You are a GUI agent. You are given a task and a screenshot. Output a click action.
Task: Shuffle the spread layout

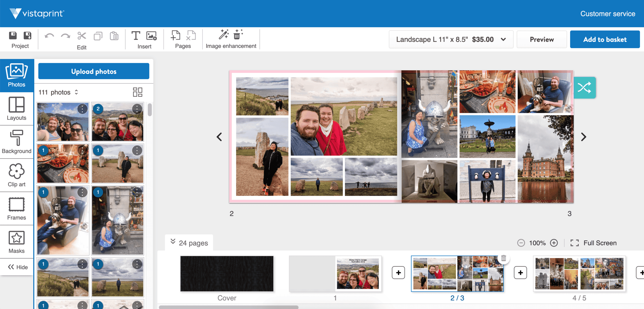click(x=584, y=88)
